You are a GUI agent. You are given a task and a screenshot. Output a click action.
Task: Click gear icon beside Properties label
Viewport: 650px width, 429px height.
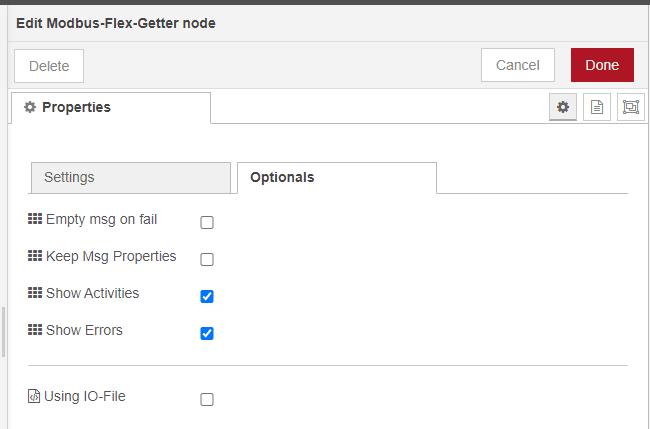(x=29, y=107)
